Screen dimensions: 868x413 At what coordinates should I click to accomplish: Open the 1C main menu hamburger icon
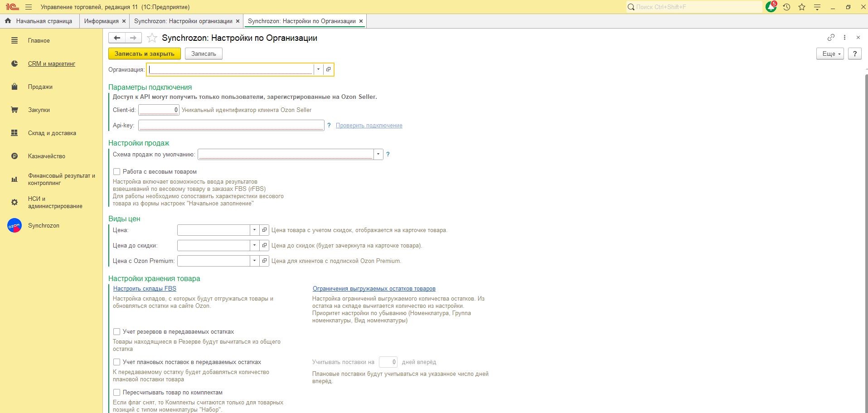[x=29, y=7]
